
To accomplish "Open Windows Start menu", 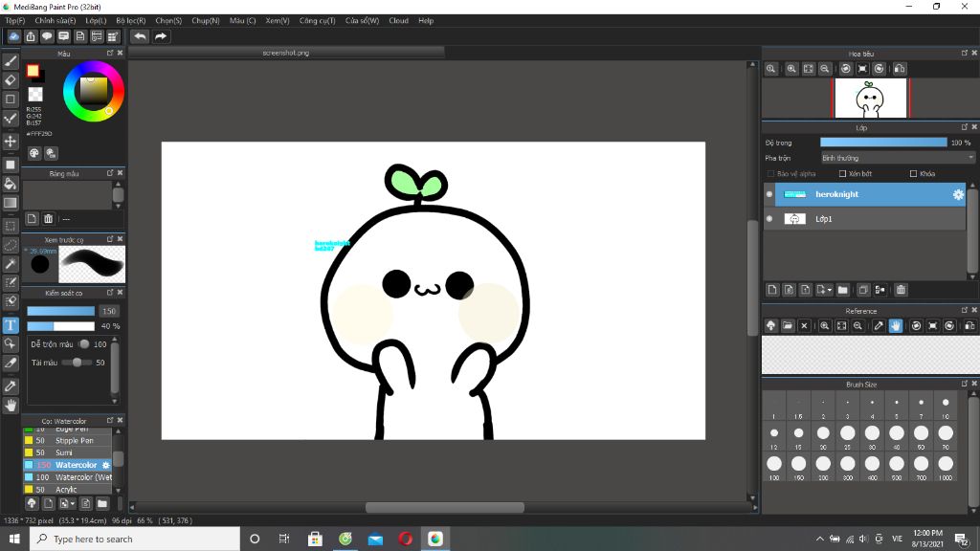I will [x=14, y=539].
